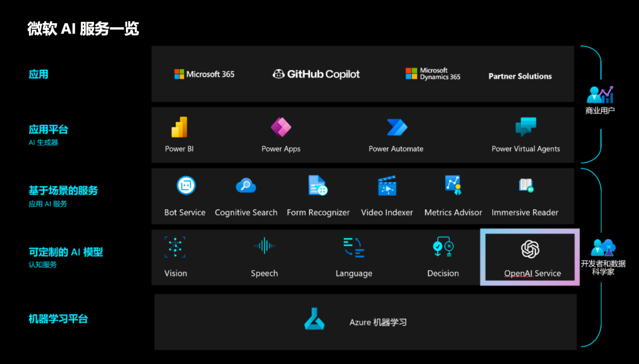Click the 'AI 生成器' subtitle
This screenshot has width=639, height=364.
(x=43, y=142)
